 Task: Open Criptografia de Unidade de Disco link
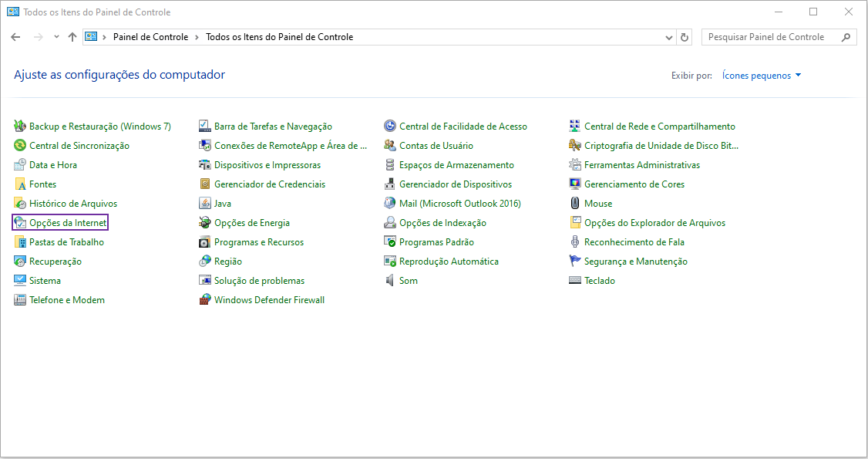[661, 146]
